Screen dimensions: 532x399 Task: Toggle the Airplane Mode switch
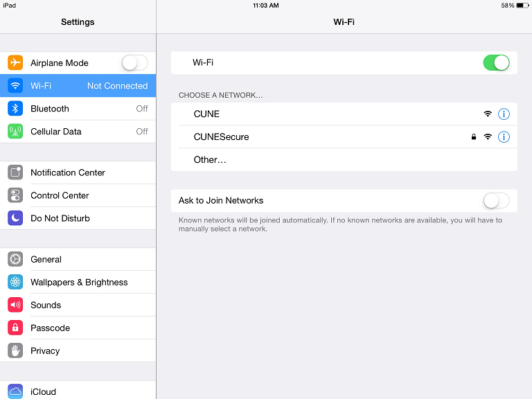134,63
